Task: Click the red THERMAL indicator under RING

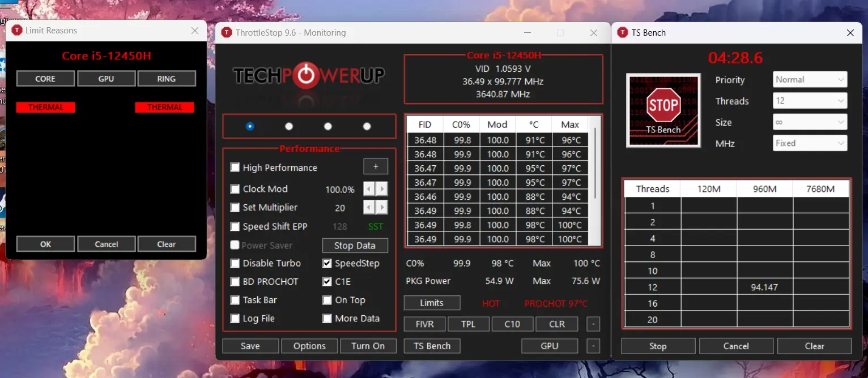Action: point(165,107)
